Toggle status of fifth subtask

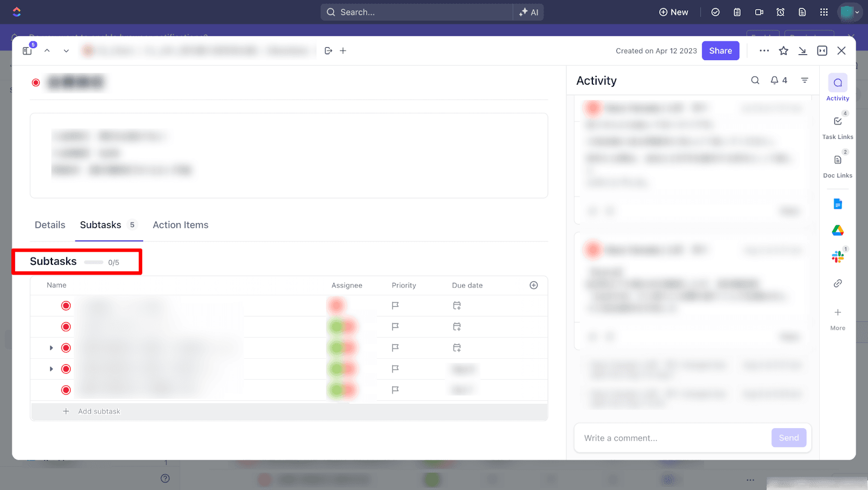point(66,390)
